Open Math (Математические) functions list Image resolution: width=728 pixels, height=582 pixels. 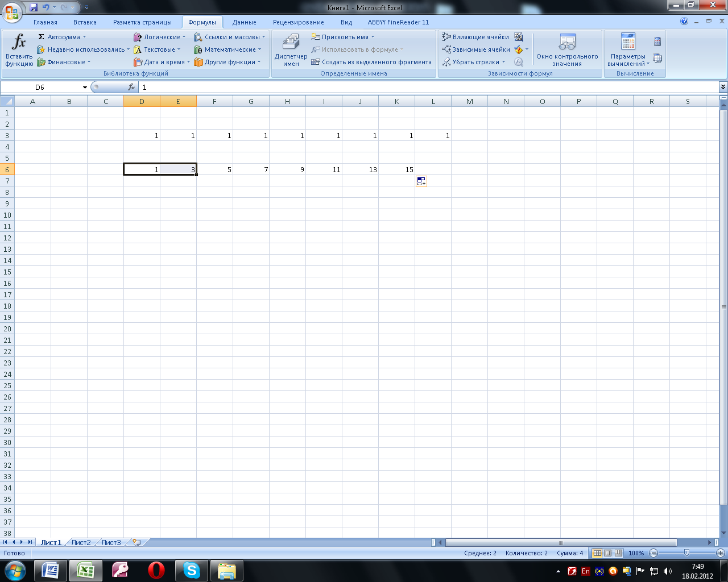(227, 49)
